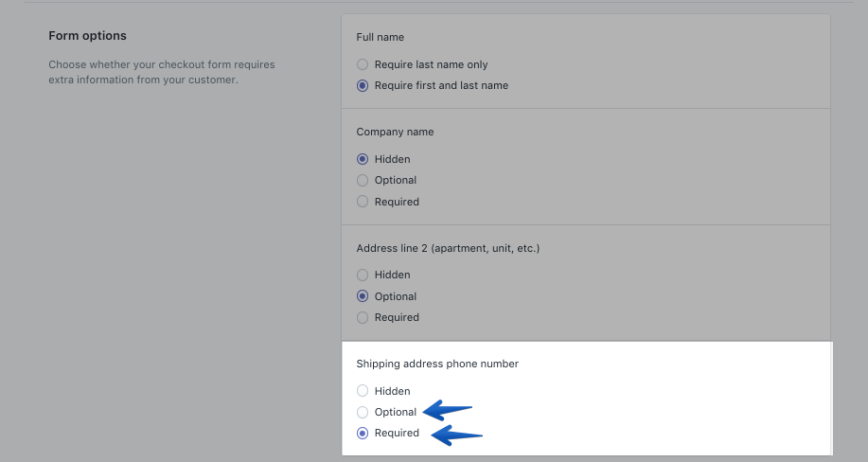868x462 pixels.
Task: Set Shipping address phone number to Hidden
Action: point(363,391)
